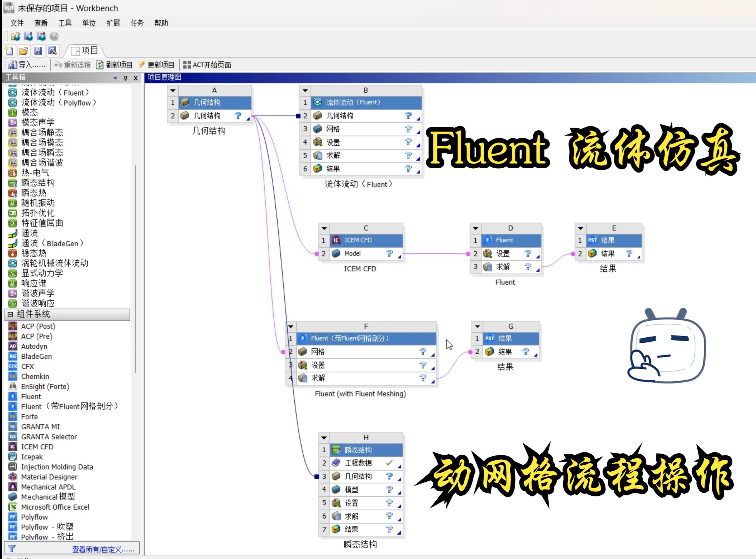Viewport: 756px width, 559px height.
Task: Click the PST results icon in system G header
Action: coord(490,338)
